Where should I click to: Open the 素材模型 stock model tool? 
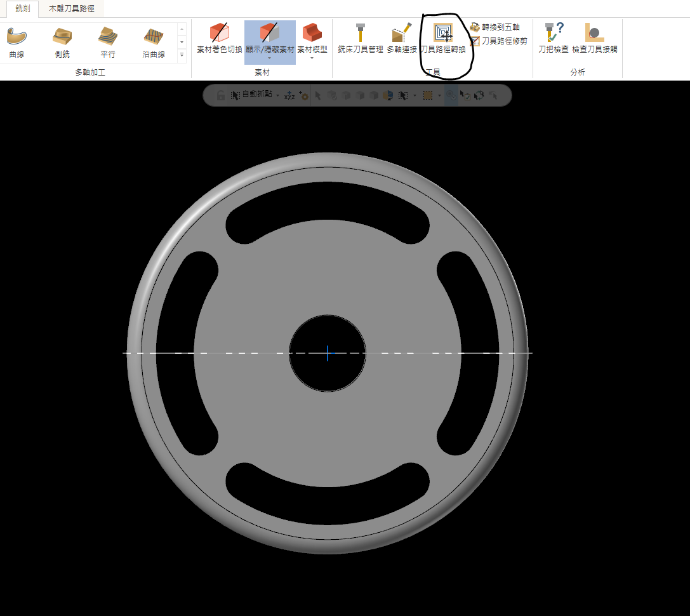[x=312, y=38]
